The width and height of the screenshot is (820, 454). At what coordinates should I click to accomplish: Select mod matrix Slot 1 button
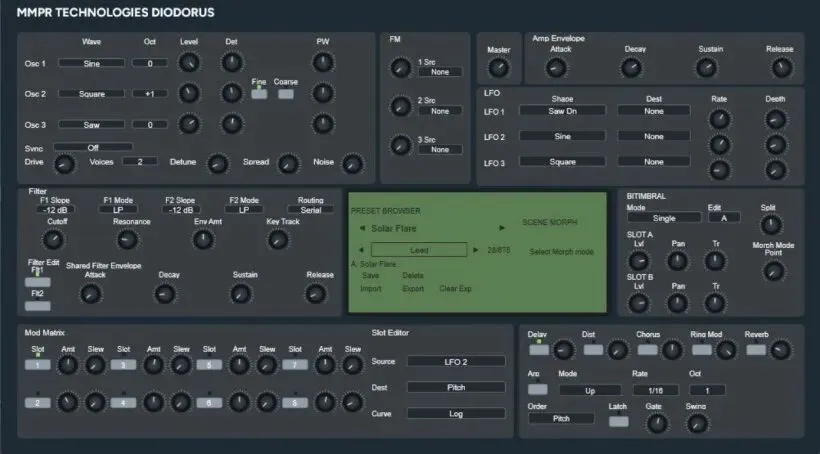(38, 365)
